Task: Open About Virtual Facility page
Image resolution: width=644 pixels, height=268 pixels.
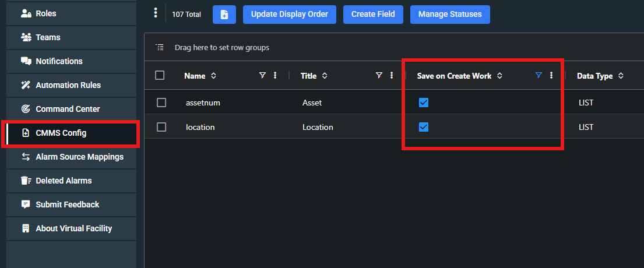Action: coord(71,228)
